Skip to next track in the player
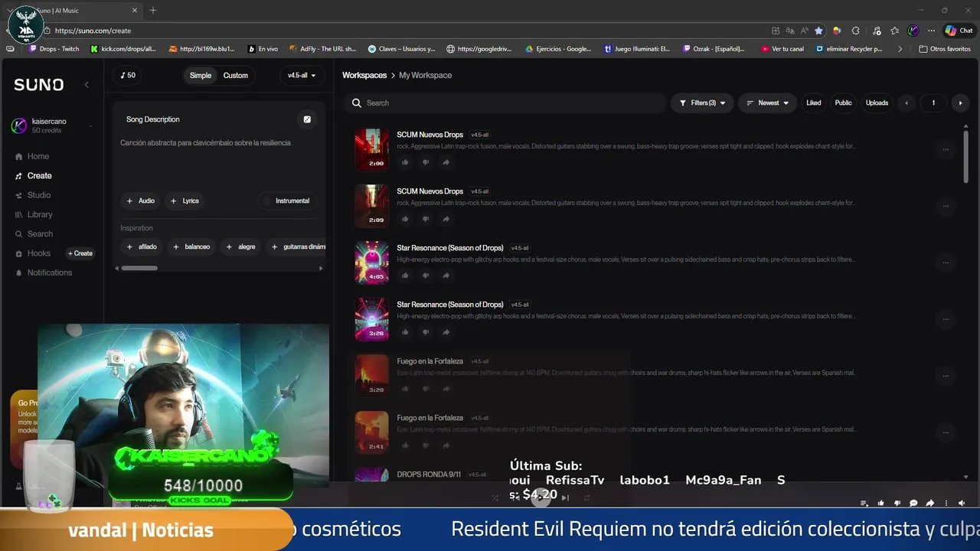Image resolution: width=980 pixels, height=551 pixels. click(565, 497)
